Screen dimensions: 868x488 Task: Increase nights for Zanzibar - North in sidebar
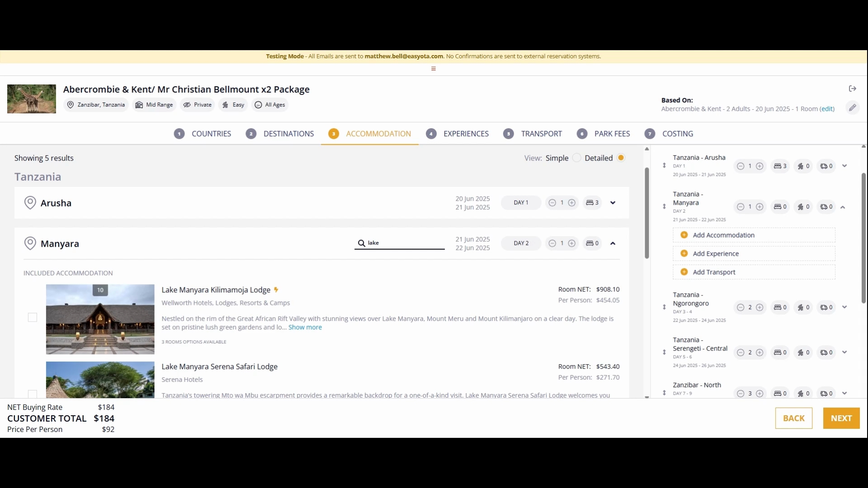pyautogui.click(x=760, y=394)
